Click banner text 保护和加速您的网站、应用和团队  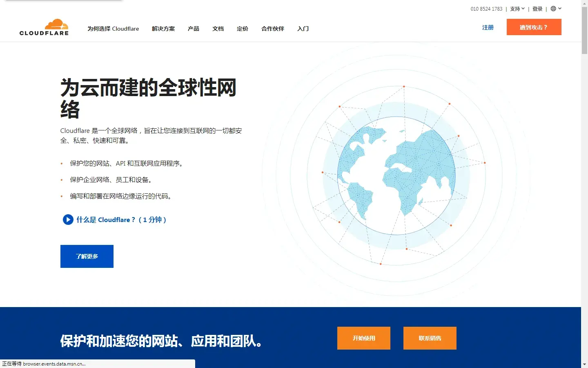[x=162, y=341]
